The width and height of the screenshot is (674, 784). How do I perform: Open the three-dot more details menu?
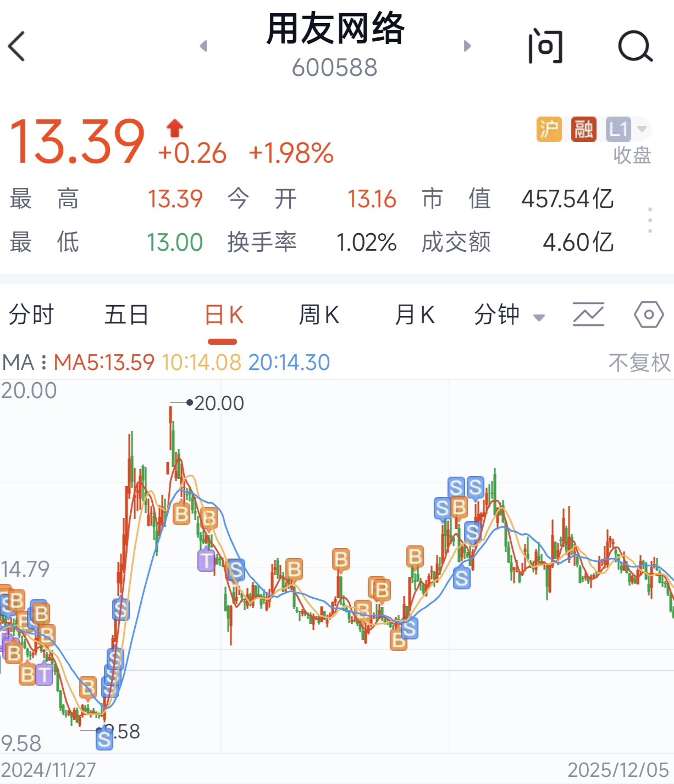pyautogui.click(x=650, y=220)
